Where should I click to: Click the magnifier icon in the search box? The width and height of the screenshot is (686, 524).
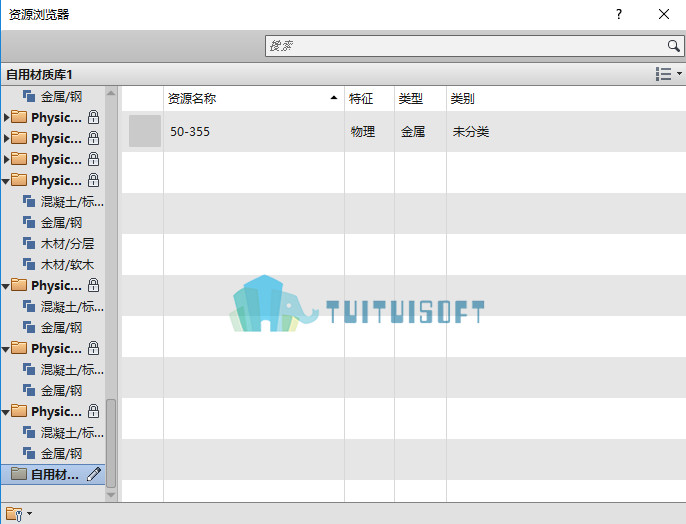coord(673,45)
